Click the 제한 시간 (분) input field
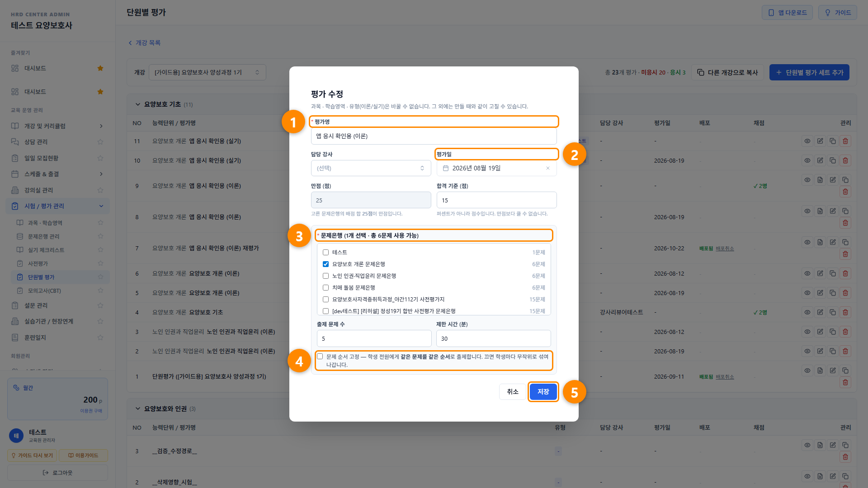 [493, 338]
